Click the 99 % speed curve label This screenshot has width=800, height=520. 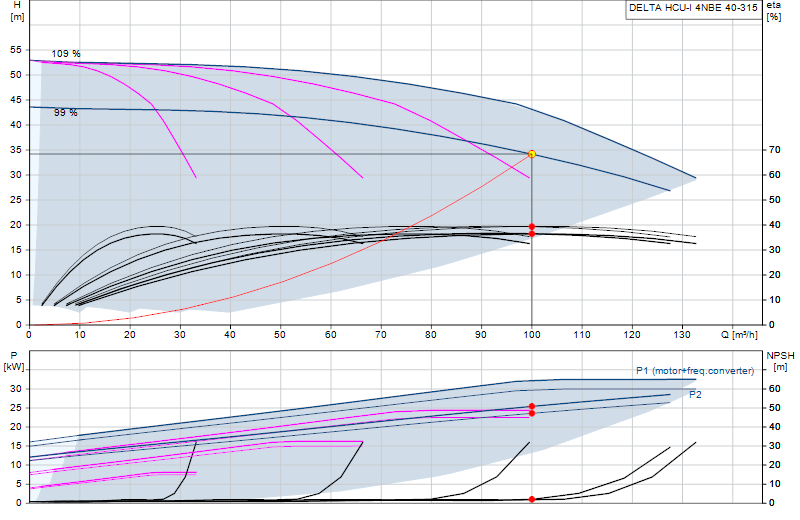pyautogui.click(x=66, y=113)
